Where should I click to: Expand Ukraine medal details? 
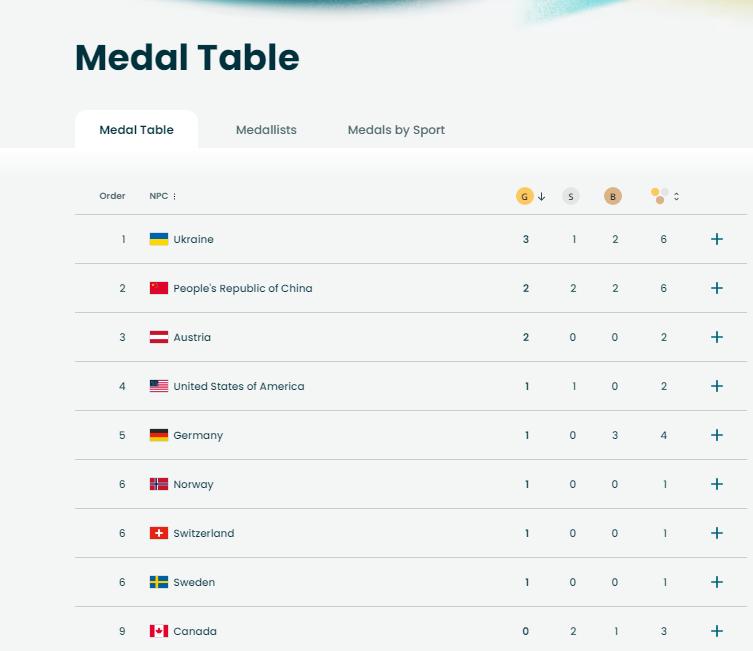pos(716,239)
